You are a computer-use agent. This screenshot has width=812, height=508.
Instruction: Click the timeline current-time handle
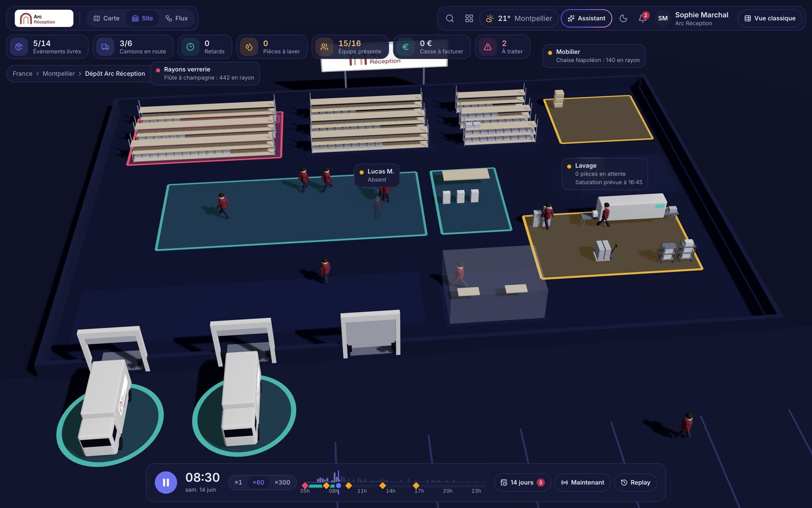click(x=338, y=485)
